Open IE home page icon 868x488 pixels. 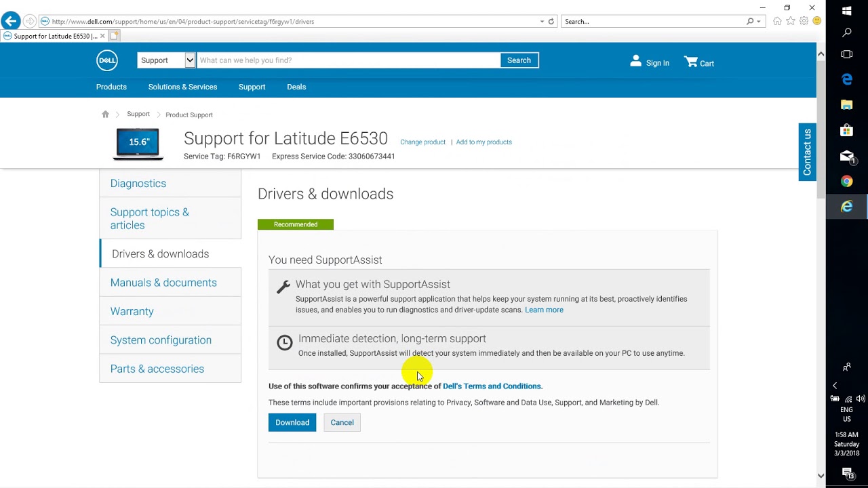coord(777,21)
